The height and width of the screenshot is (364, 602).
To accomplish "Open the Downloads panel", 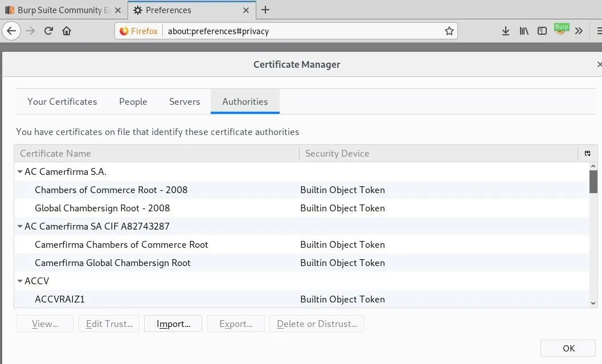I will [506, 31].
